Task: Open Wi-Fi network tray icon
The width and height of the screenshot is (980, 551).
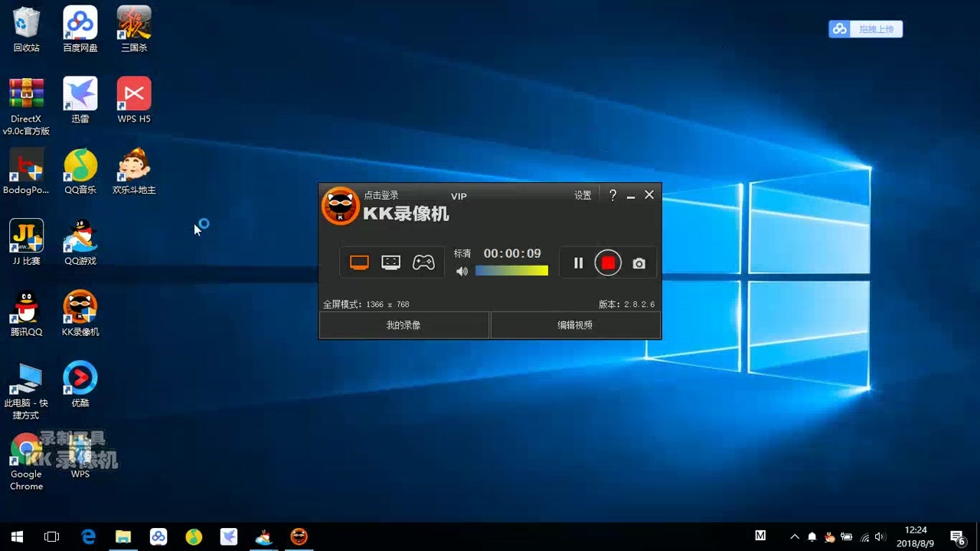Action: coord(865,537)
